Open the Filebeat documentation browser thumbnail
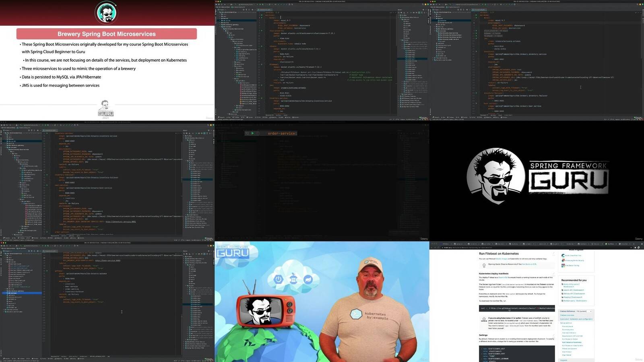This screenshot has height=362, width=644. click(537, 302)
